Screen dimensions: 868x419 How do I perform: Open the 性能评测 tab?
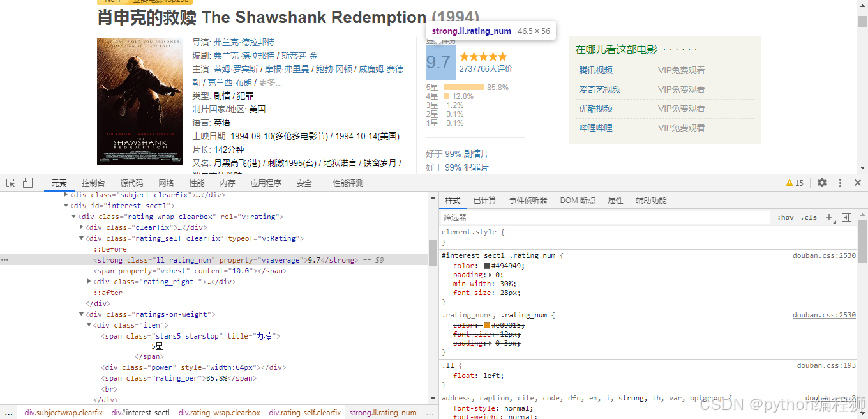point(348,183)
